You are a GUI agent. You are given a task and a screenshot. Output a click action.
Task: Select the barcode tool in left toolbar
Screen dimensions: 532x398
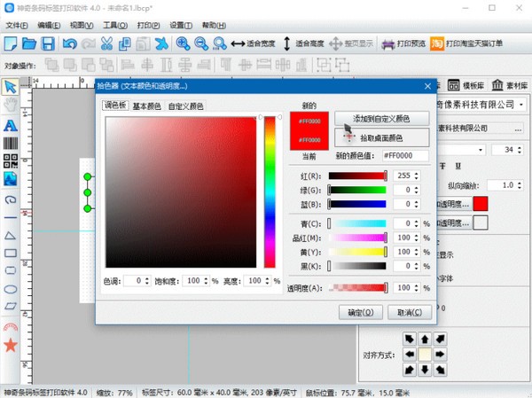coord(11,141)
